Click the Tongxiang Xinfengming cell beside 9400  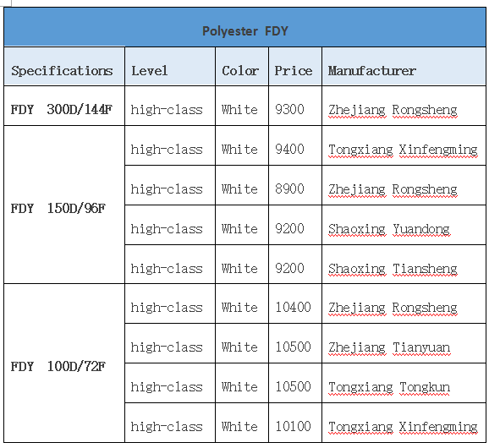tap(404, 145)
